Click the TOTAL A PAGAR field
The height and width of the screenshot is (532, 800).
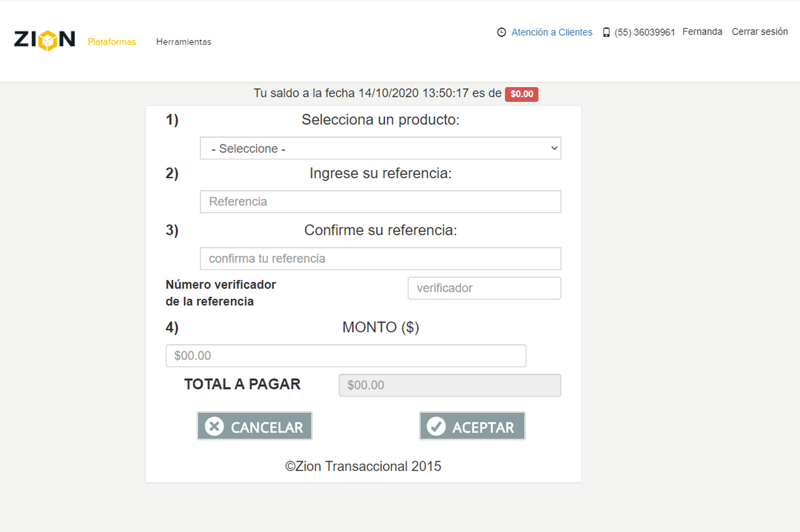point(449,385)
